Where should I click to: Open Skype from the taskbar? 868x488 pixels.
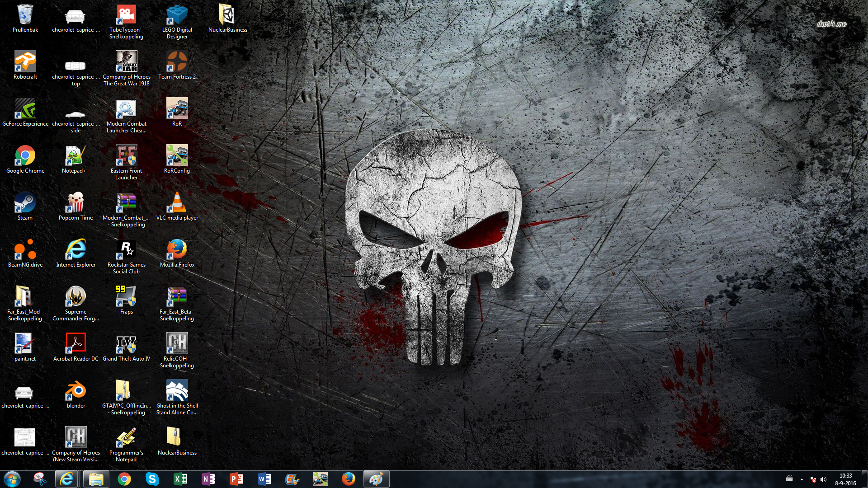152,479
